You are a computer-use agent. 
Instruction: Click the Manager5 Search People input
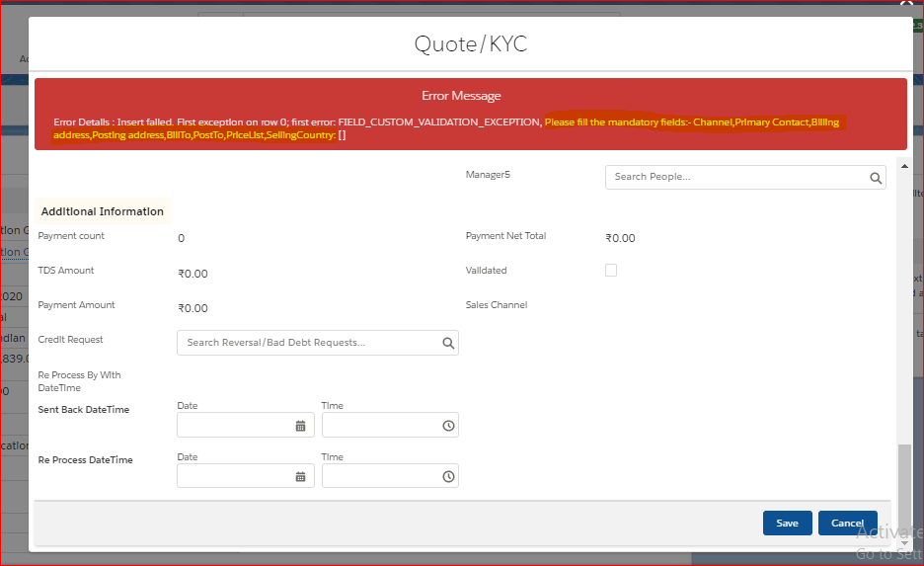[x=745, y=177]
